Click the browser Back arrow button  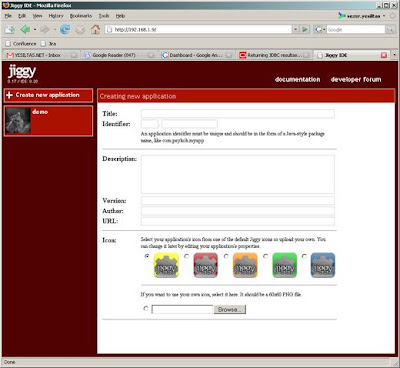[x=25, y=30]
